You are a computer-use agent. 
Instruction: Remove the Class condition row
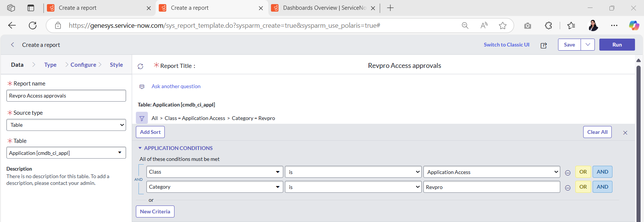point(568,173)
